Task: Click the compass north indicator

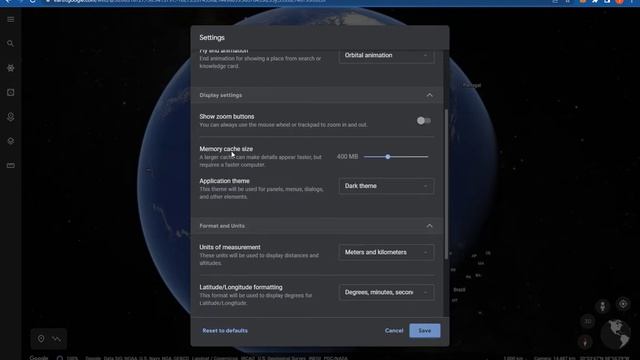Action: click(x=585, y=342)
